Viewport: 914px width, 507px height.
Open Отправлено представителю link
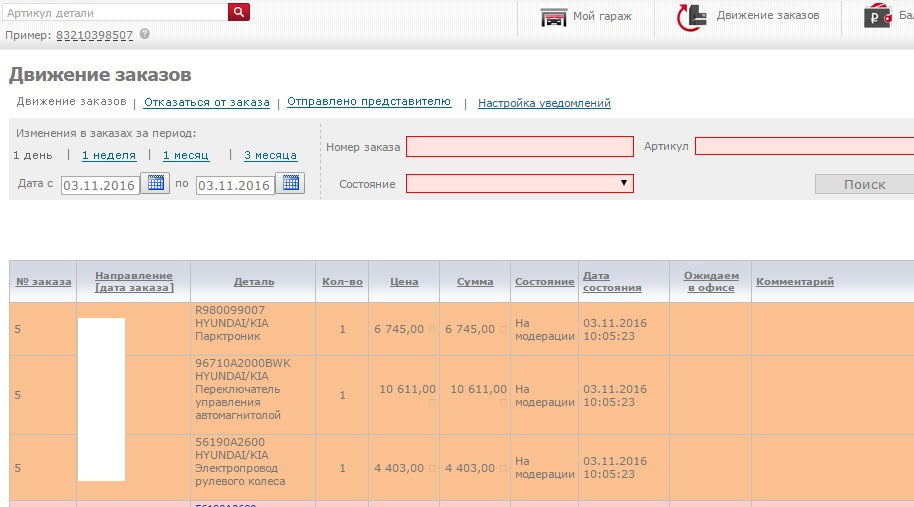[369, 101]
